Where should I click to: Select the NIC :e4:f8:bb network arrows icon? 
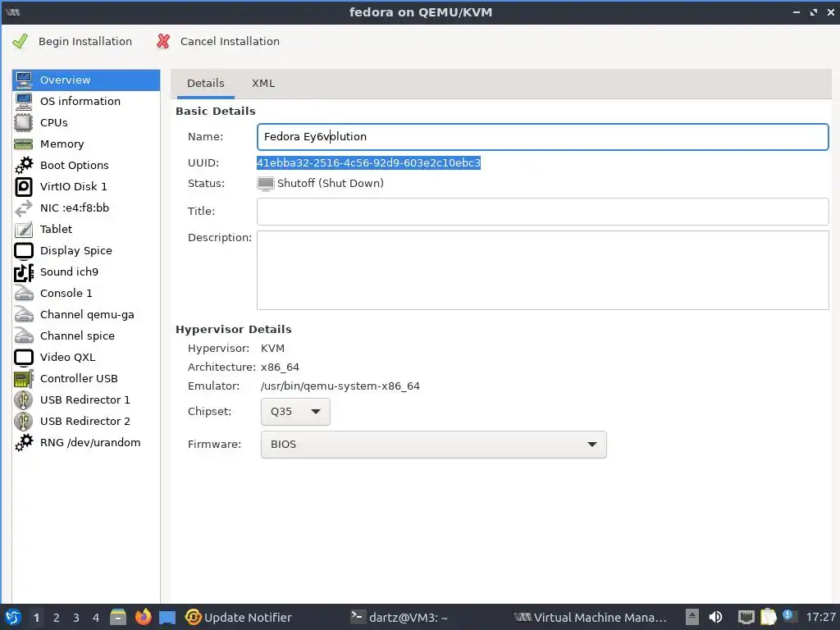coord(24,208)
